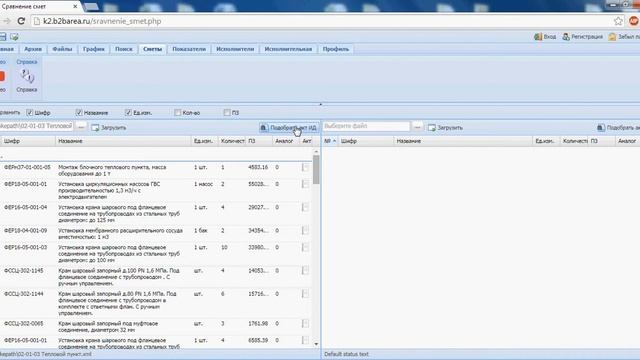Check Акт box for row ФЕР16-05-001-04
The image size is (640, 360).
pos(305,207)
